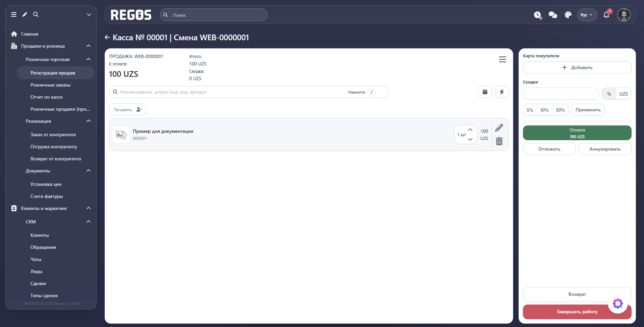Image resolution: width=644 pixels, height=327 pixels.
Task: Select the 5% quick discount
Action: point(530,110)
